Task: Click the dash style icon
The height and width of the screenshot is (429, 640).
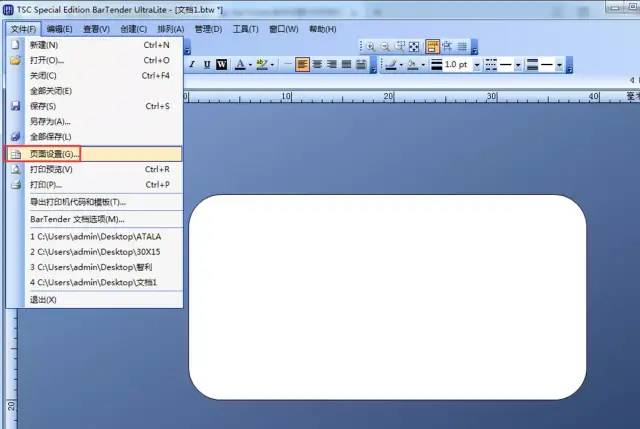Action: click(x=491, y=64)
